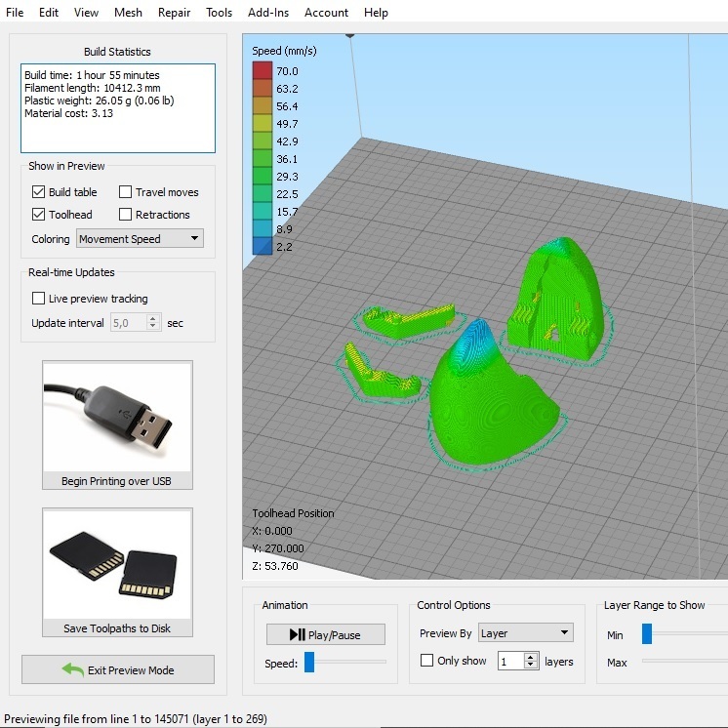Click the Filament length statistic line
The image size is (728, 728).
pyautogui.click(x=93, y=88)
